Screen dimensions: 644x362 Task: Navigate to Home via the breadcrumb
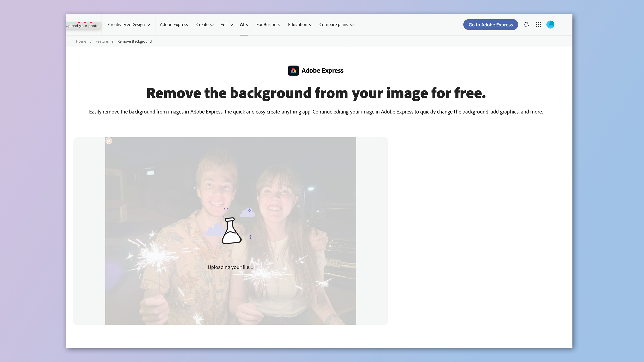[x=81, y=41]
